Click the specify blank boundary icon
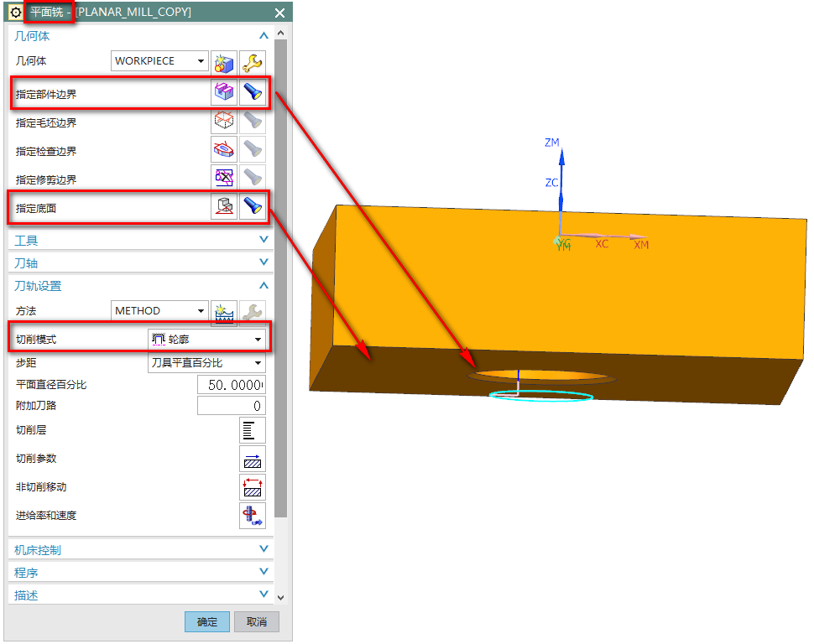Screen dimensions: 814x644 224,122
